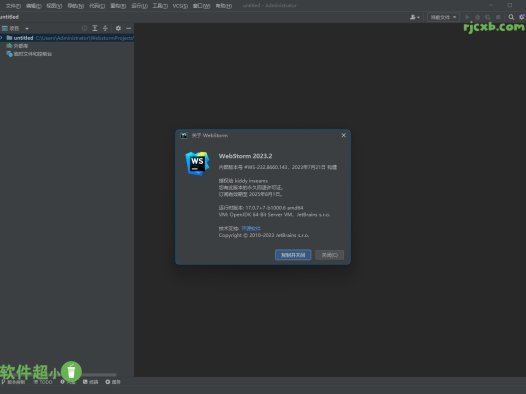Open the File (文件) menu
The height and width of the screenshot is (394, 526).
(x=13, y=6)
